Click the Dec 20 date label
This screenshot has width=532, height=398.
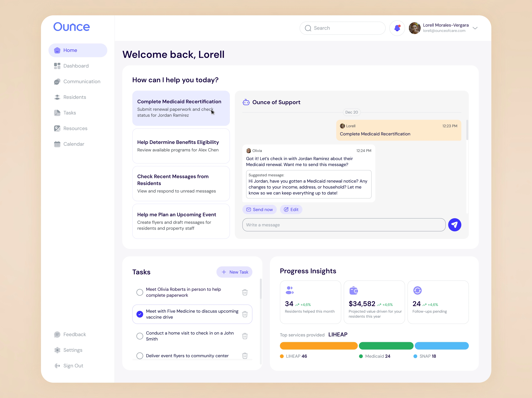[x=352, y=112]
